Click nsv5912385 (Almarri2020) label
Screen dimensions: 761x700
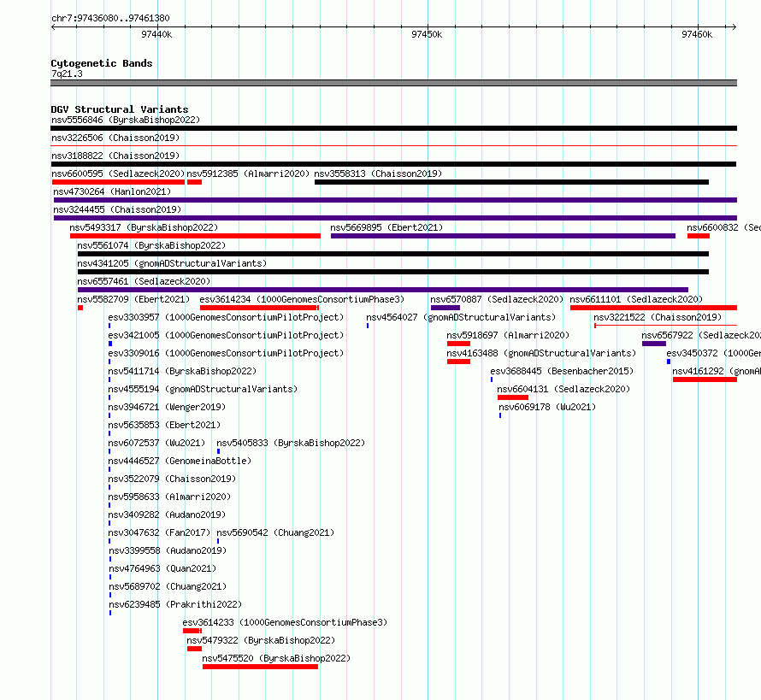248,174
